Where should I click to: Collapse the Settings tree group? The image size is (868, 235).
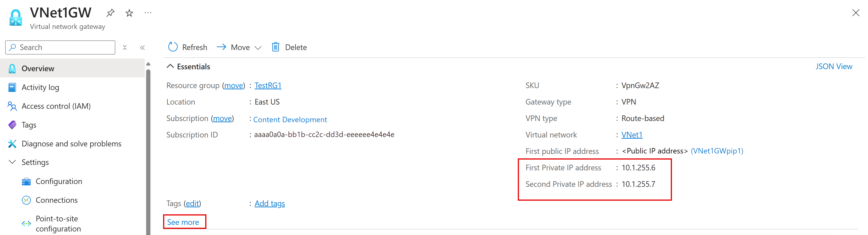pyautogui.click(x=12, y=162)
